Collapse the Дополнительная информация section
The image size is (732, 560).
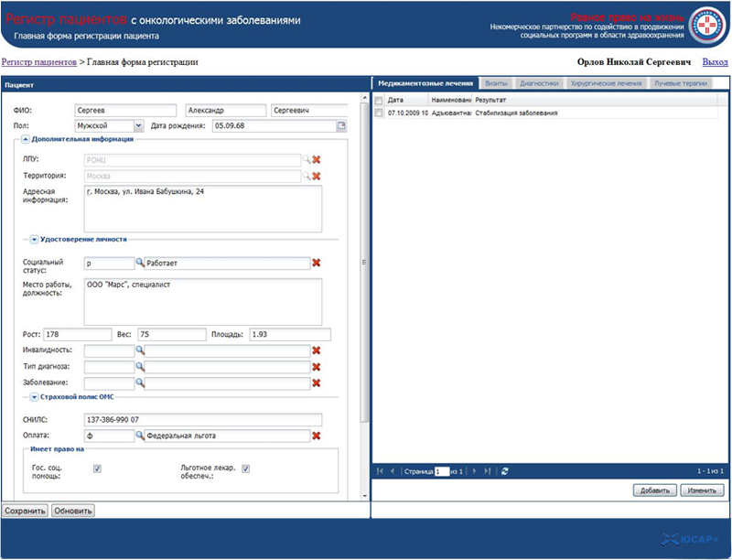coord(26,139)
